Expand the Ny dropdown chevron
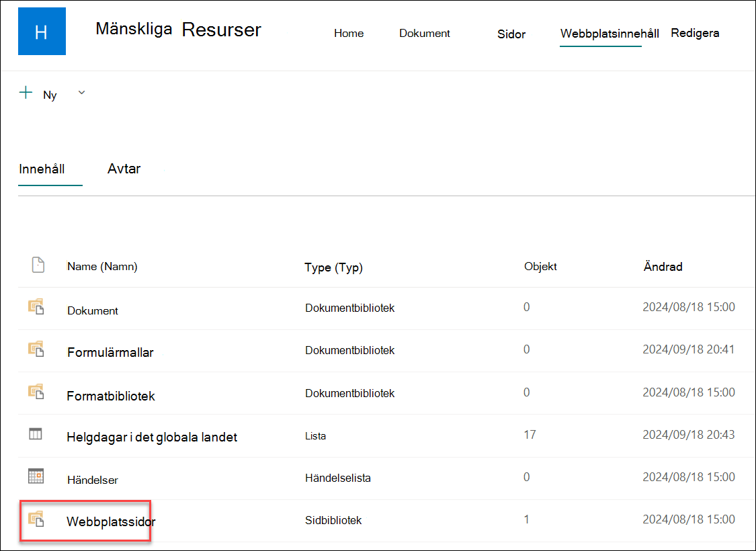Screen dimensions: 756x551 pos(81,93)
